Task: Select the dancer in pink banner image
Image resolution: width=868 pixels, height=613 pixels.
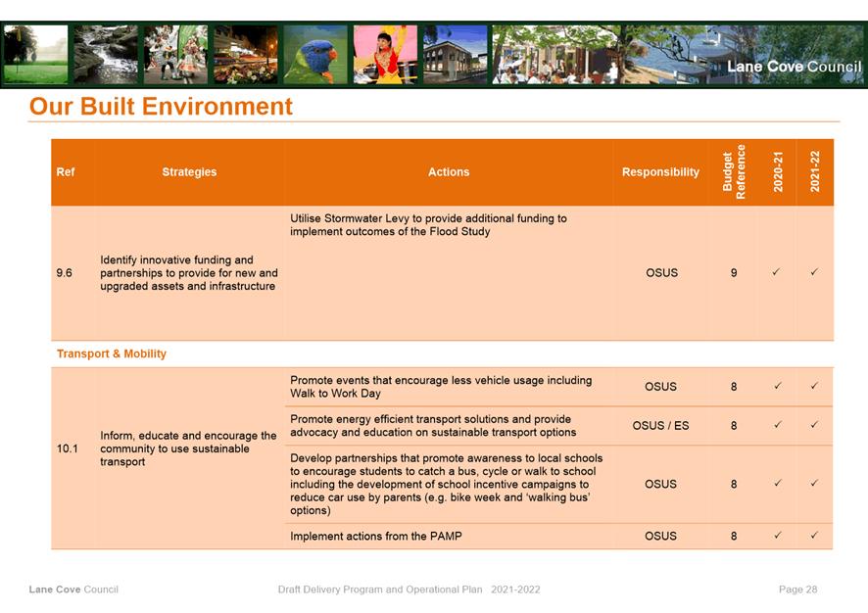Action: [385, 54]
